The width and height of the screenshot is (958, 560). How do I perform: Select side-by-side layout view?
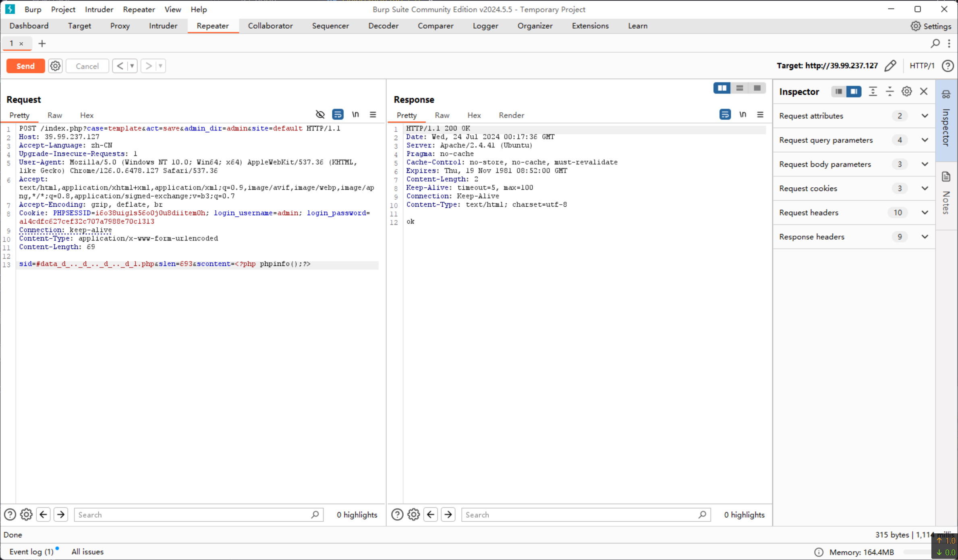tap(722, 88)
